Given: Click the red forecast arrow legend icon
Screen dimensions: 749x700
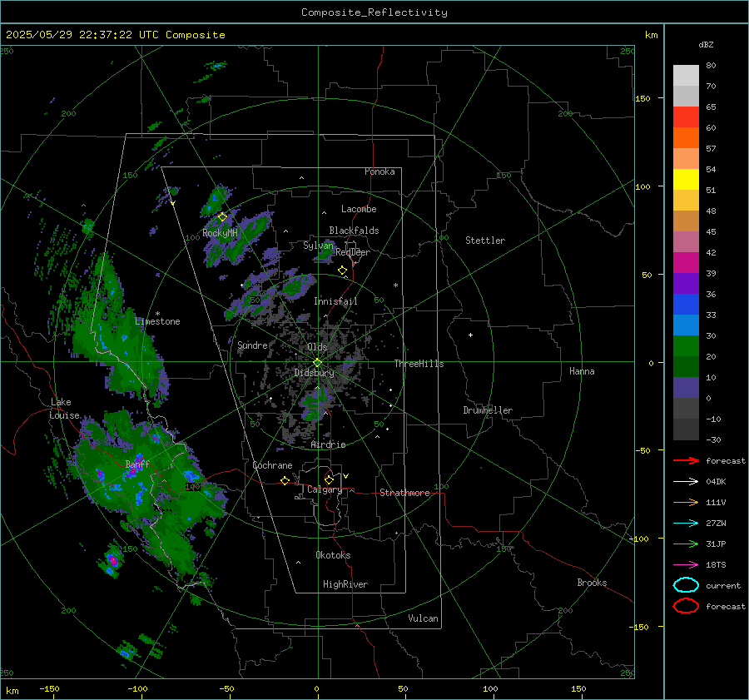Looking at the screenshot, I should click(x=686, y=460).
